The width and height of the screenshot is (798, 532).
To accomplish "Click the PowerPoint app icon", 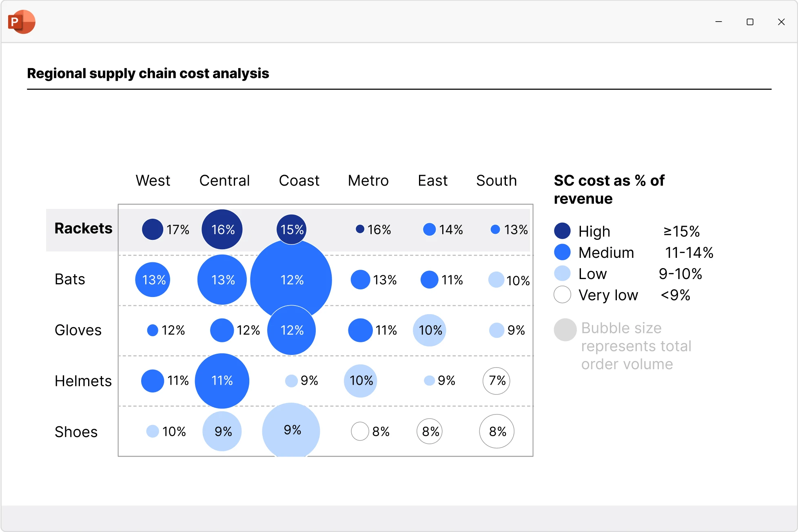I will point(21,22).
